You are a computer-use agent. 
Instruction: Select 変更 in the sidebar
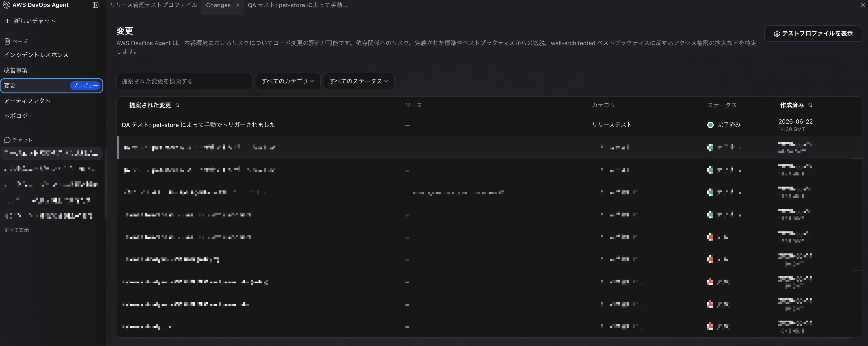52,86
